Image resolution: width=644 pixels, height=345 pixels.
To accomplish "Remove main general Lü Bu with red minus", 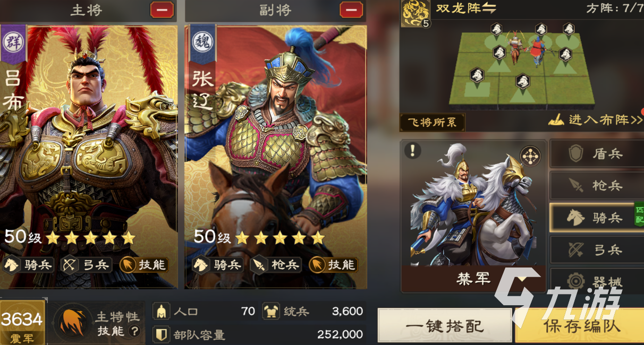I will (162, 10).
